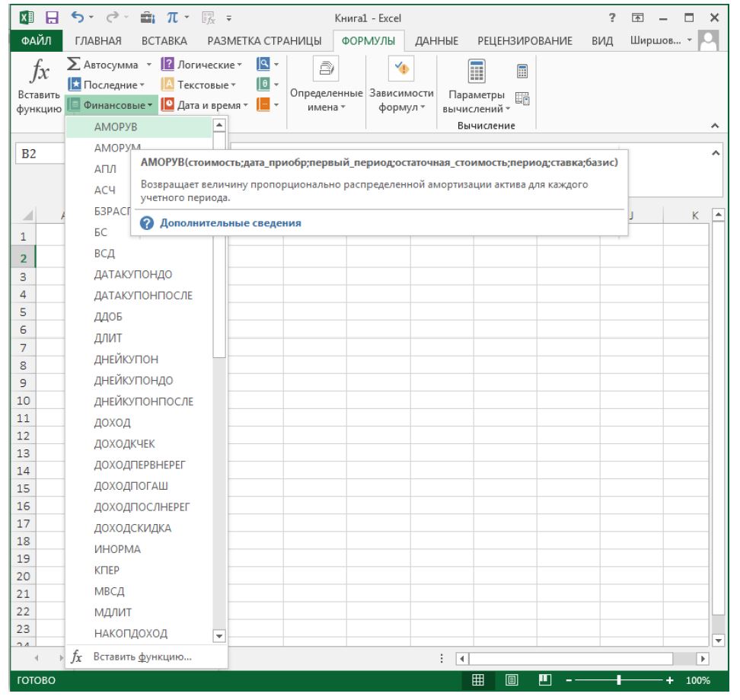Image resolution: width=740 pixels, height=700 pixels.
Task: Select ДОХОД from the financial functions list
Action: pos(112,424)
